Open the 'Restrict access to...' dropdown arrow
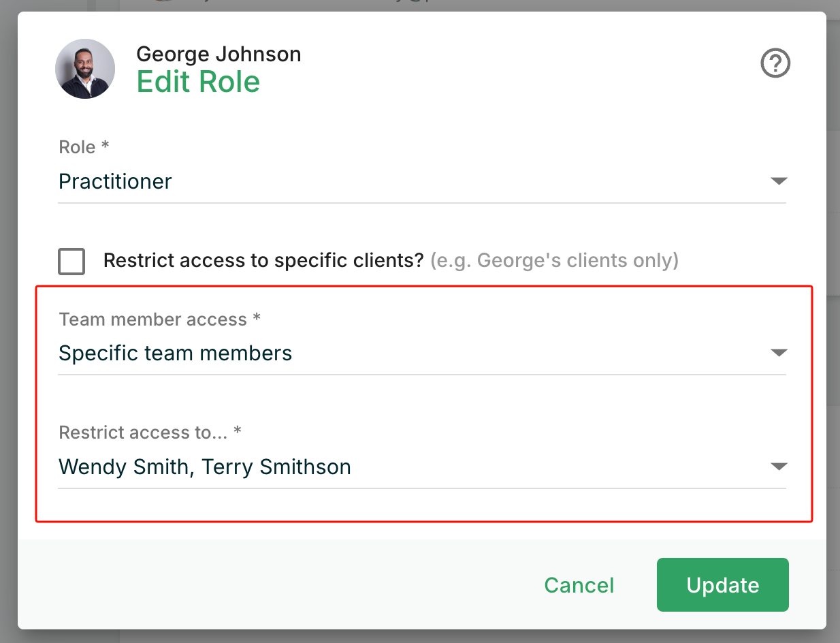This screenshot has width=840, height=643. pos(778,467)
